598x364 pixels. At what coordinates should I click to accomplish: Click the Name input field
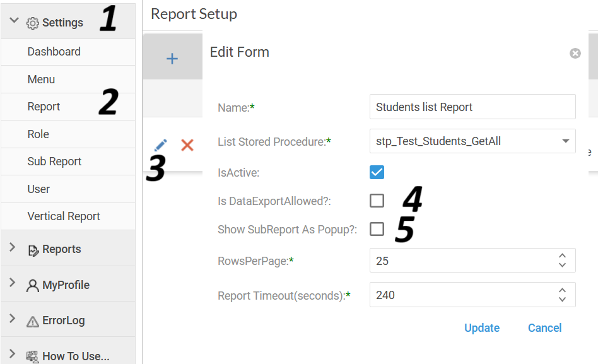472,107
